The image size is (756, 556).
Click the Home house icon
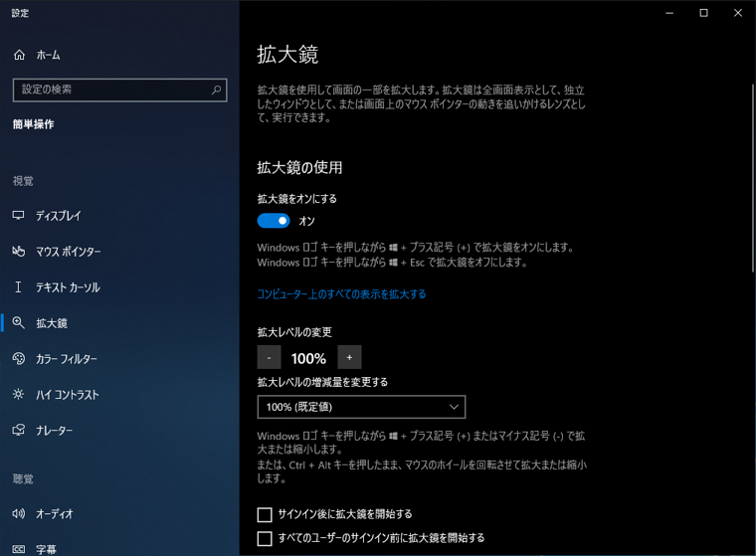19,55
